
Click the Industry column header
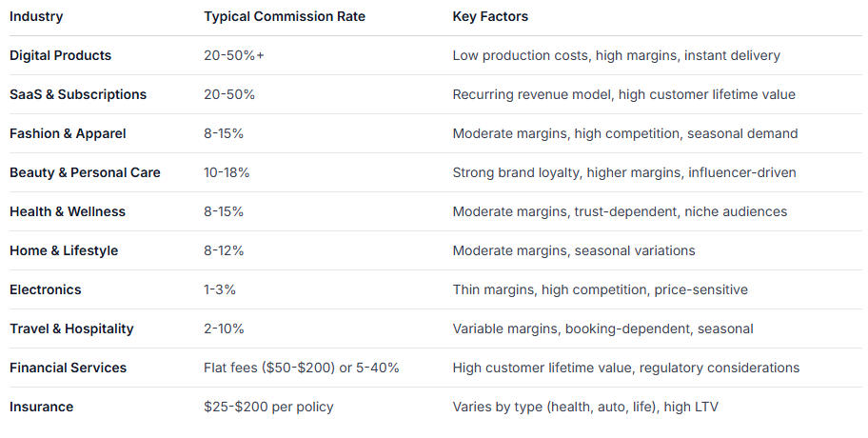(x=36, y=16)
